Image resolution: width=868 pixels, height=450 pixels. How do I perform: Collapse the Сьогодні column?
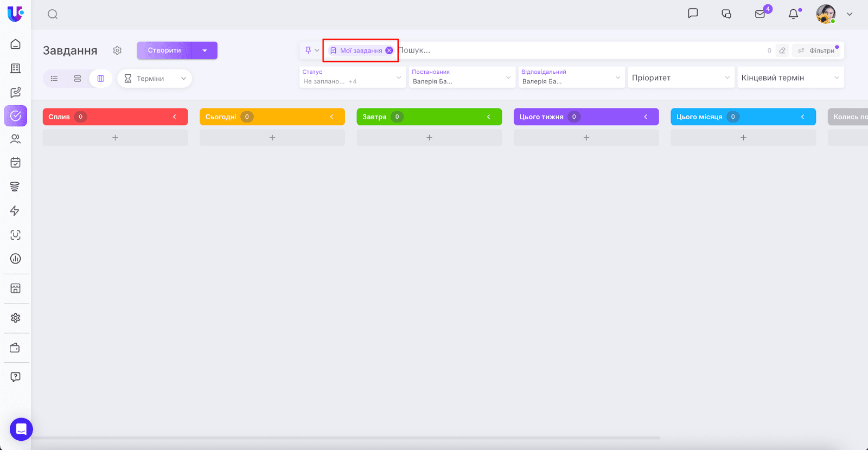331,117
